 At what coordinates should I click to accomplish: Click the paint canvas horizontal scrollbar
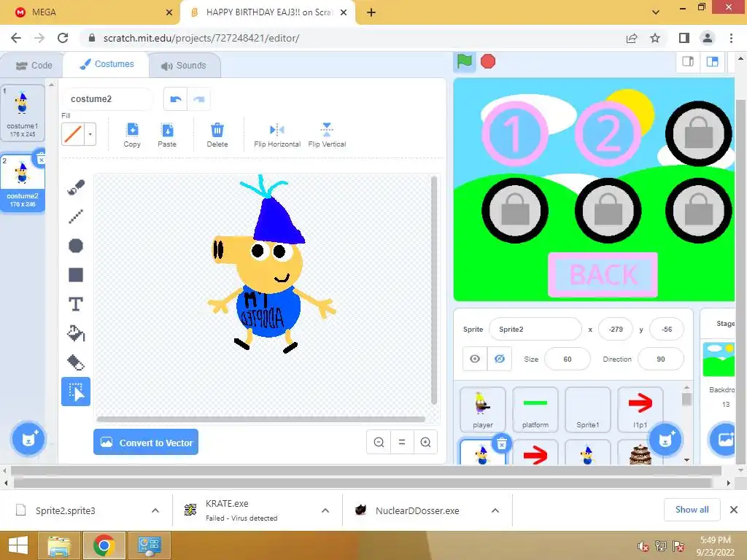(x=260, y=419)
